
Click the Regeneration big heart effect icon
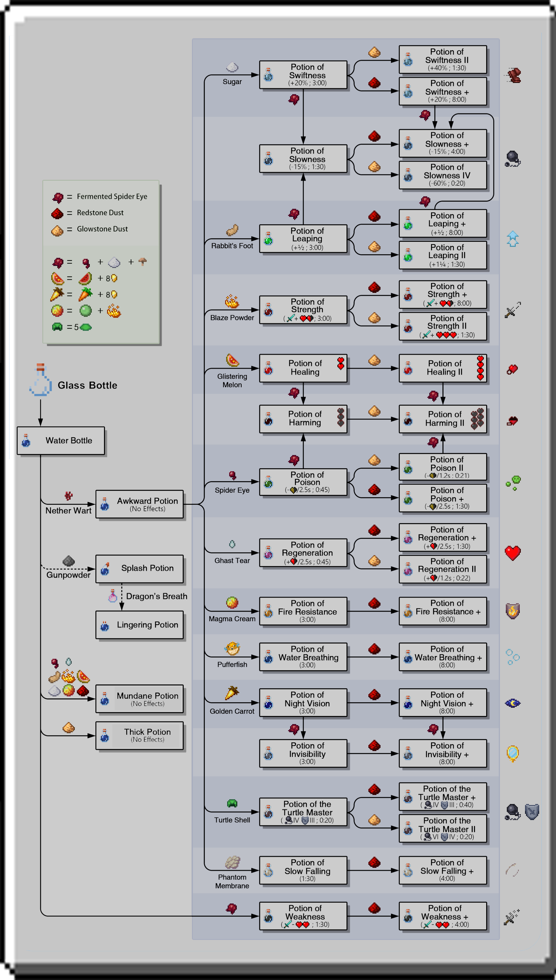pos(513,553)
